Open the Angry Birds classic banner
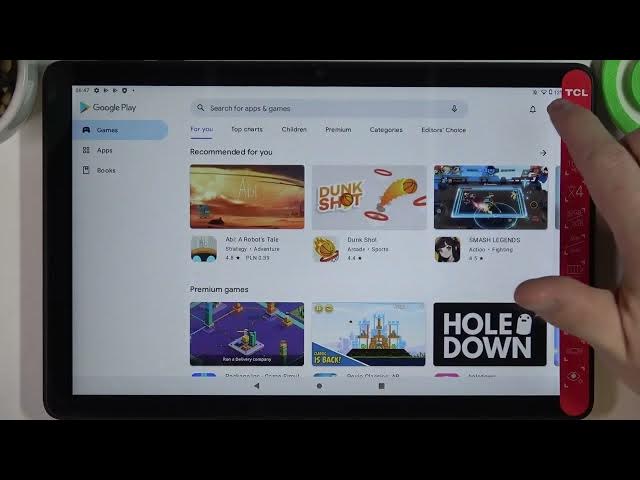The image size is (640, 480). (x=369, y=334)
